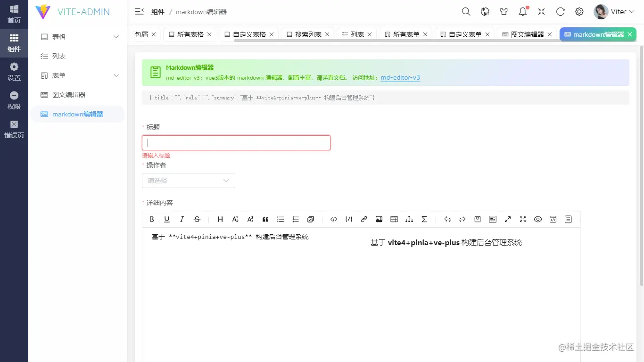Open the 操作者 select dropdown

(188, 181)
